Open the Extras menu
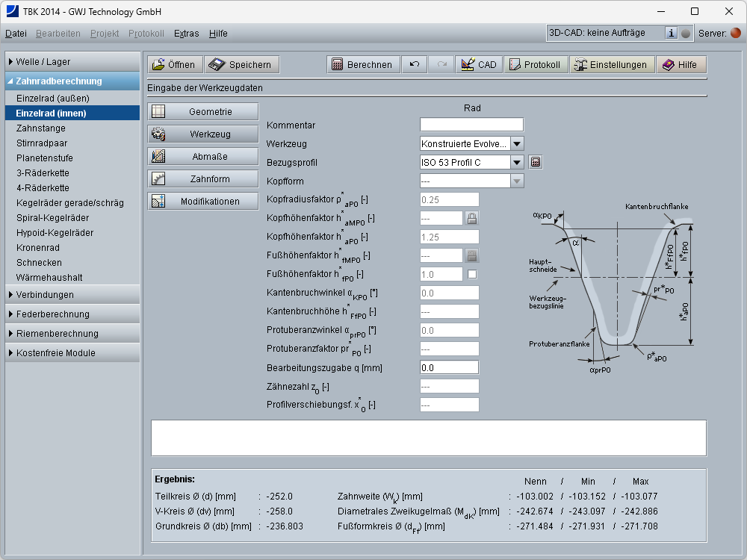 click(186, 34)
